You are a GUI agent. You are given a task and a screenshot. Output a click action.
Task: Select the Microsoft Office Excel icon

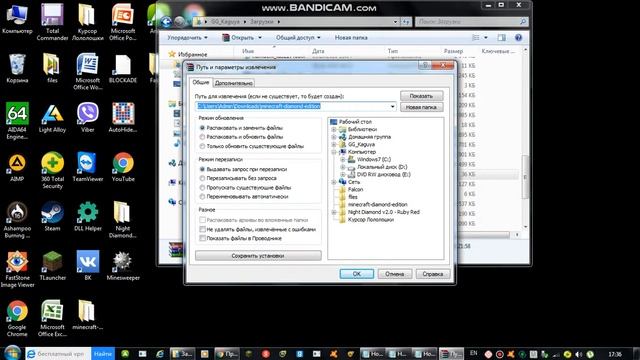52,319
